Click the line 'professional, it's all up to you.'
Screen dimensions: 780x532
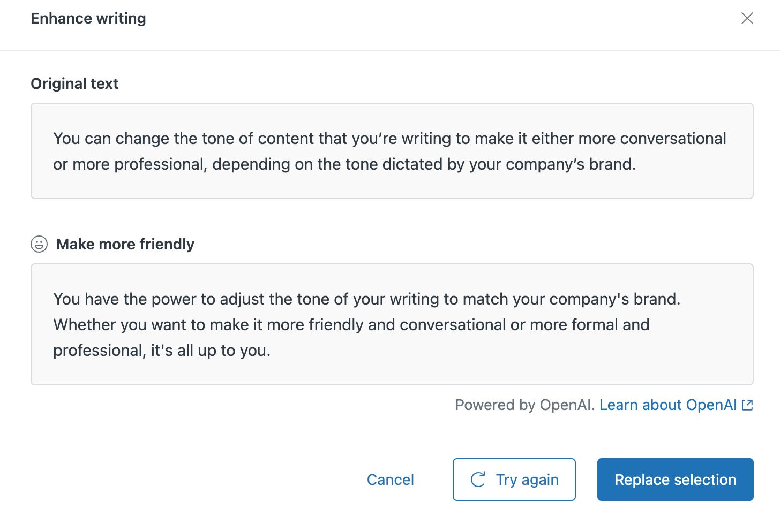click(x=162, y=351)
